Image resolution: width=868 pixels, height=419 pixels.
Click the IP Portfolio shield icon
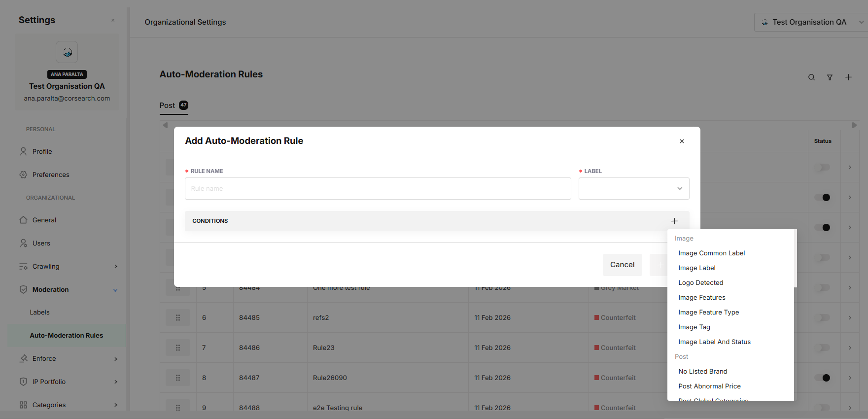tap(23, 382)
